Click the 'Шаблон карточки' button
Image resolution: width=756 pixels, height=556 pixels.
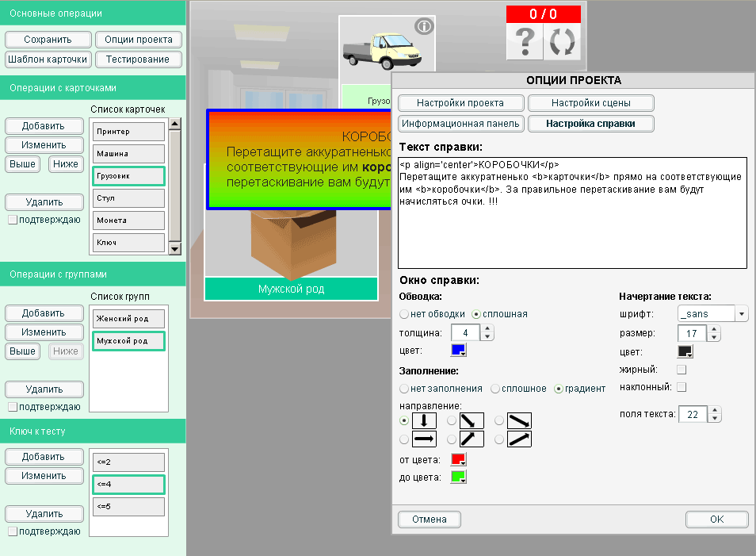[48, 59]
